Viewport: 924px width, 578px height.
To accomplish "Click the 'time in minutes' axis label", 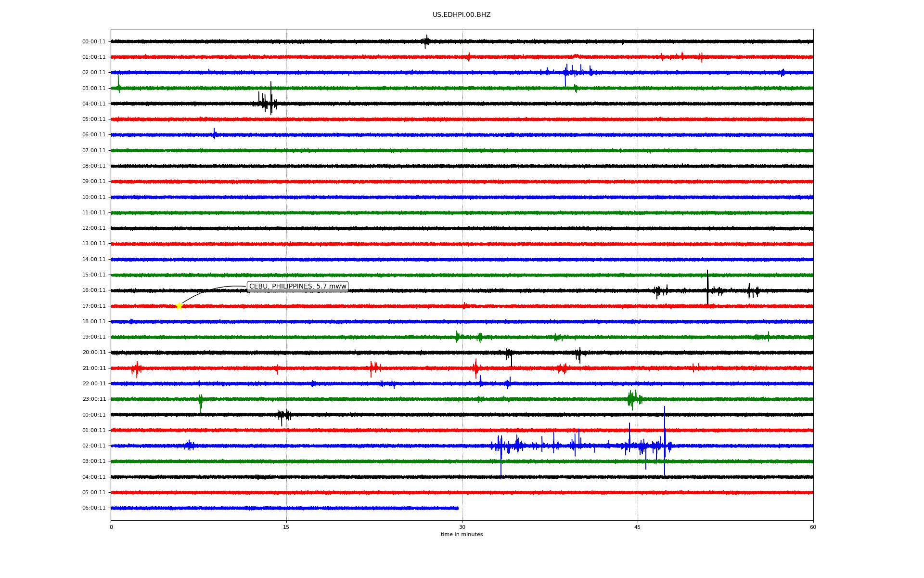I will (461, 535).
